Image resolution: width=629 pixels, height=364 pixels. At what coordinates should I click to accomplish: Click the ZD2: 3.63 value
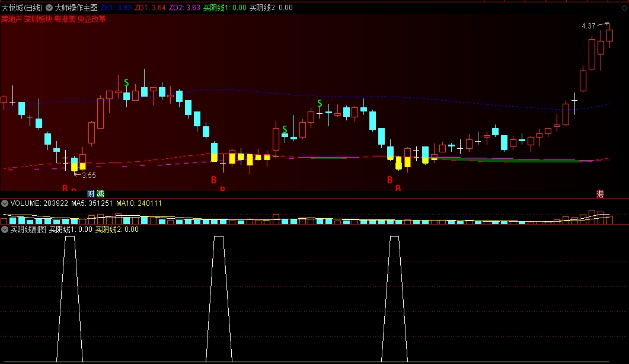184,8
